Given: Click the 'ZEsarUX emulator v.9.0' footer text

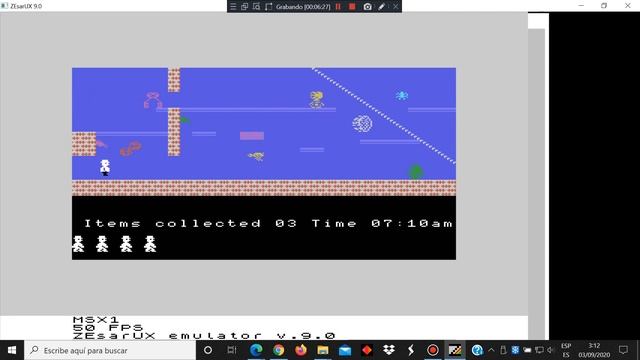Looking at the screenshot, I should pyautogui.click(x=204, y=336).
